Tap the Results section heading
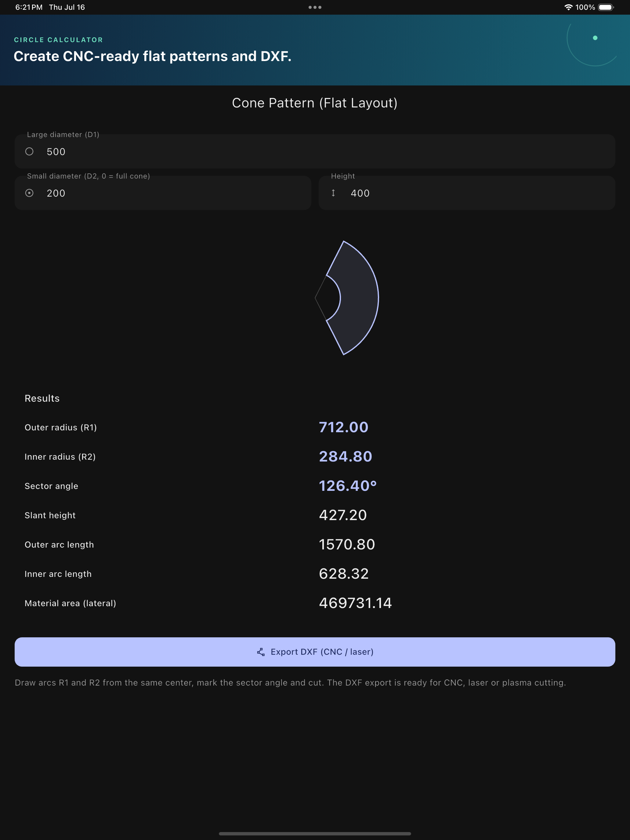 (42, 398)
